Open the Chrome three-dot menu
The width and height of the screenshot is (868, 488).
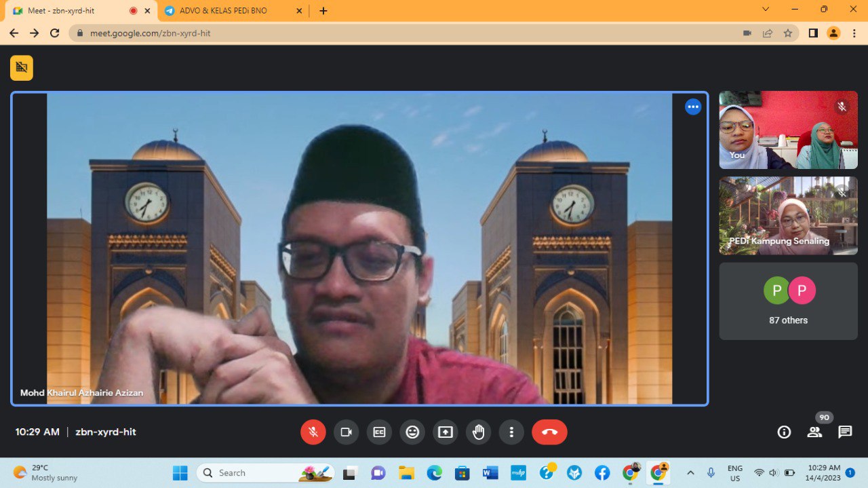coord(854,33)
